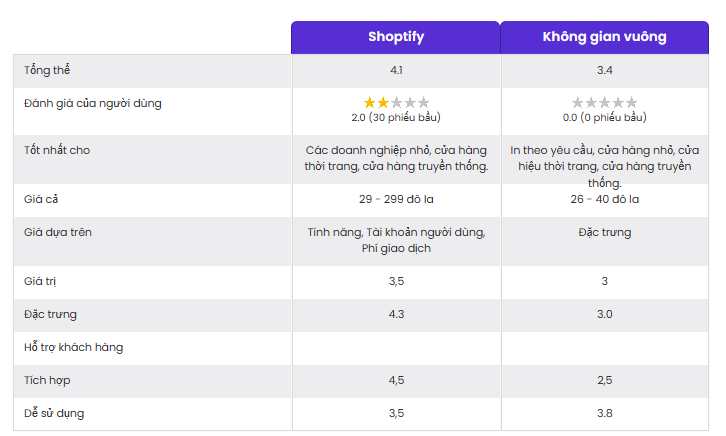Click the Hỗ trợ khách hàng row label
Viewport: 726px width, 436px height.
[x=73, y=347]
